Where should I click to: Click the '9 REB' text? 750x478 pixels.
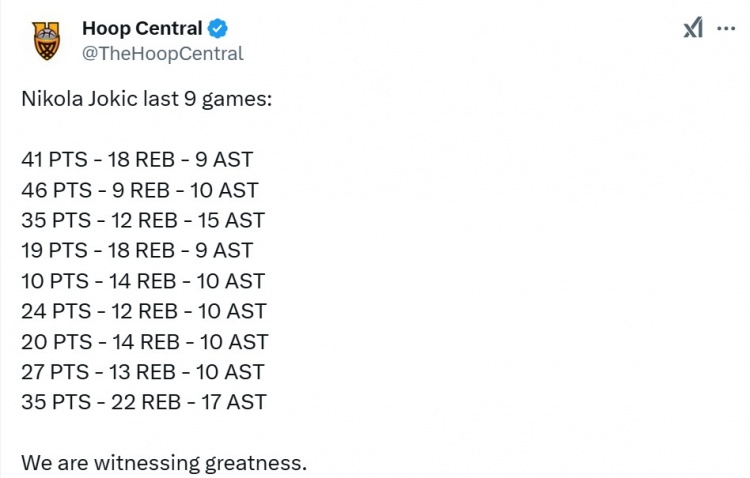(x=139, y=189)
